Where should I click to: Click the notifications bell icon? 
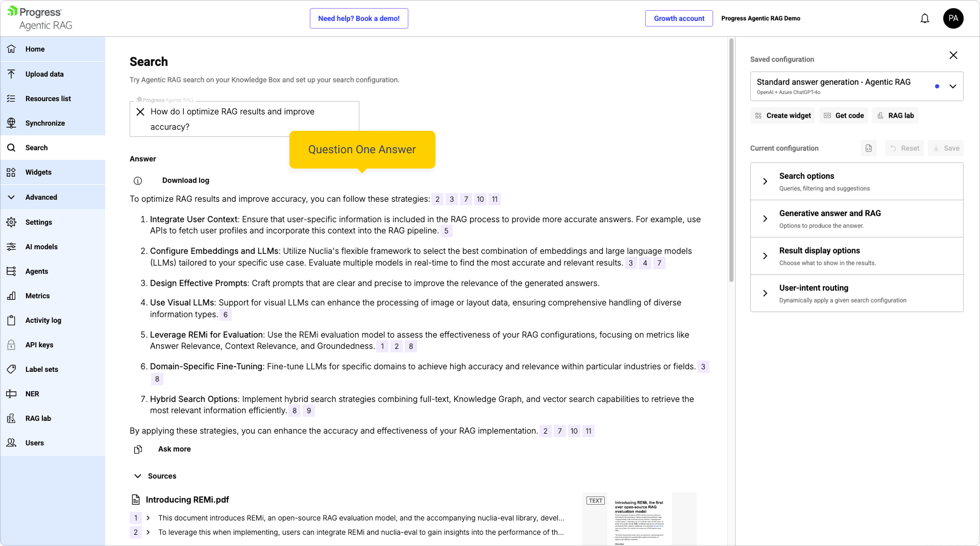coord(924,19)
